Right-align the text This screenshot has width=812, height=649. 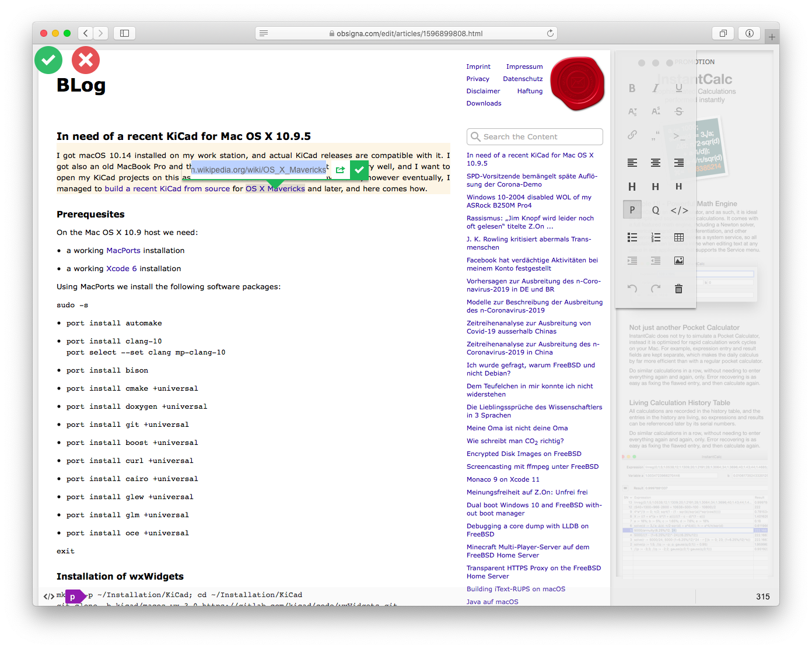(679, 163)
